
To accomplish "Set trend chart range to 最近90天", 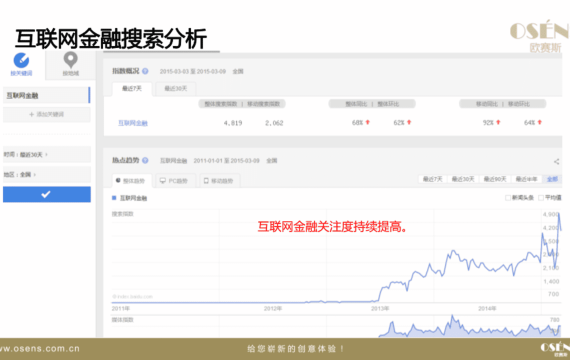I will pos(495,179).
